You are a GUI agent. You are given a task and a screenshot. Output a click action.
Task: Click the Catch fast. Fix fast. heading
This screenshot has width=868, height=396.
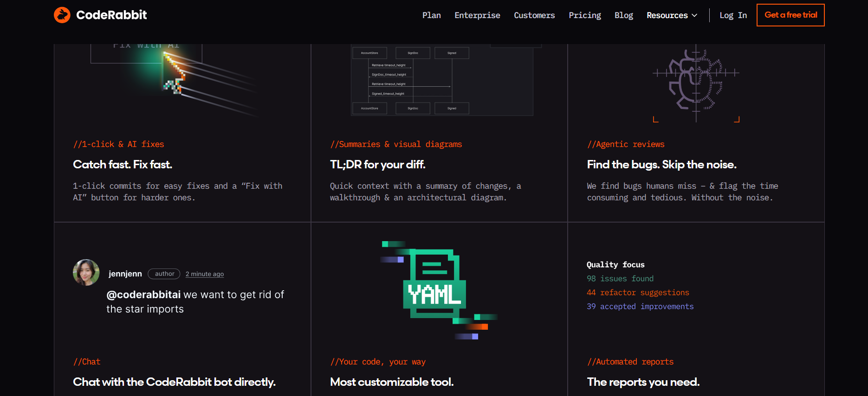coord(123,165)
